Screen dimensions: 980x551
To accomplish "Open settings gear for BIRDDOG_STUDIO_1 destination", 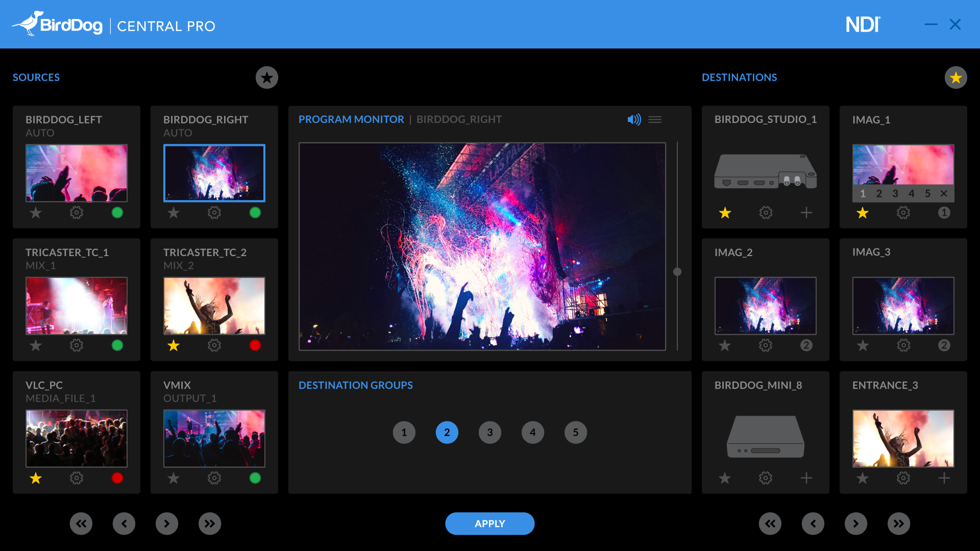I will 766,213.
